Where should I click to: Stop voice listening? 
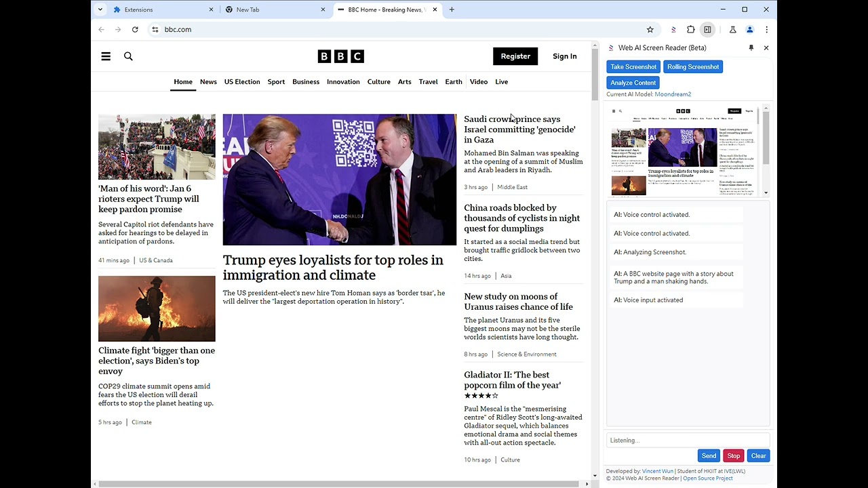(734, 456)
